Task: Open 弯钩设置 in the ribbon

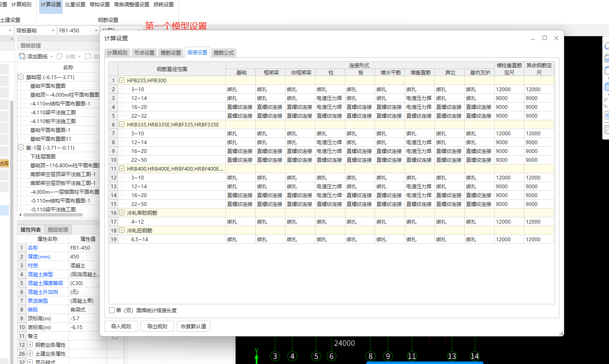Action: [x=100, y=5]
